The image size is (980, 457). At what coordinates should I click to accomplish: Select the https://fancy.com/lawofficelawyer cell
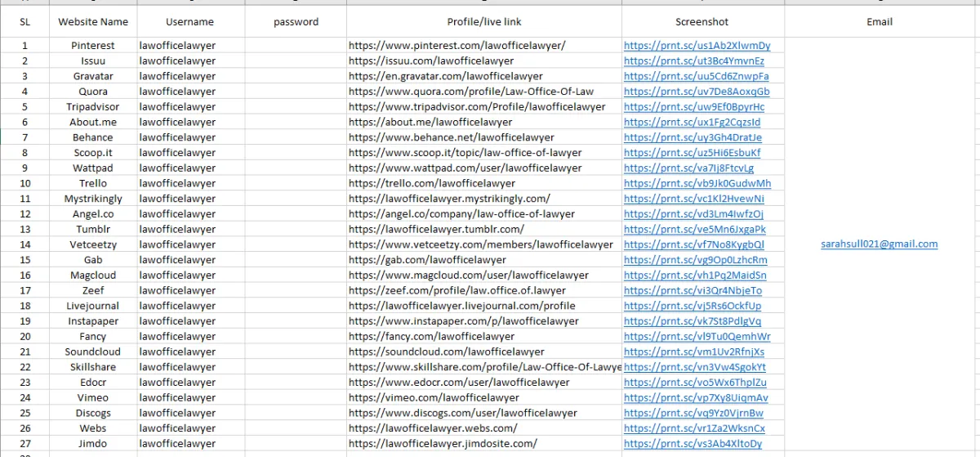pyautogui.click(x=484, y=336)
